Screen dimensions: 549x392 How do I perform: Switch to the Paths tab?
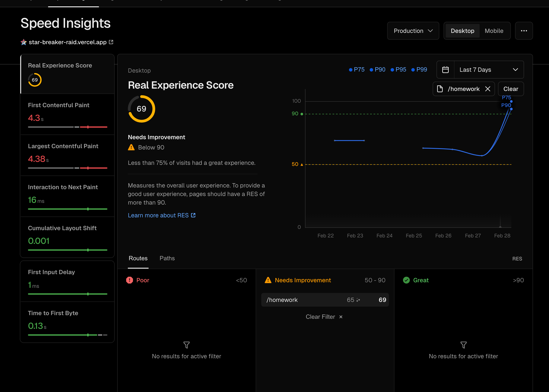pyautogui.click(x=167, y=258)
